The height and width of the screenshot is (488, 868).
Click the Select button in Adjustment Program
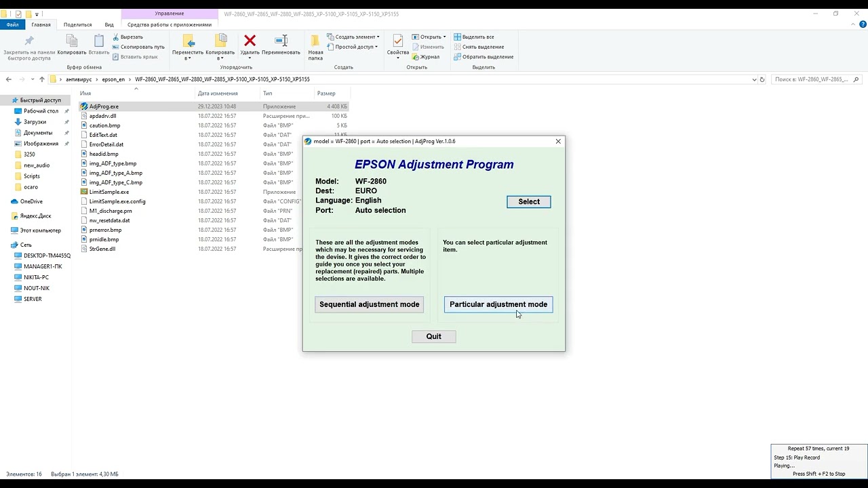click(529, 201)
